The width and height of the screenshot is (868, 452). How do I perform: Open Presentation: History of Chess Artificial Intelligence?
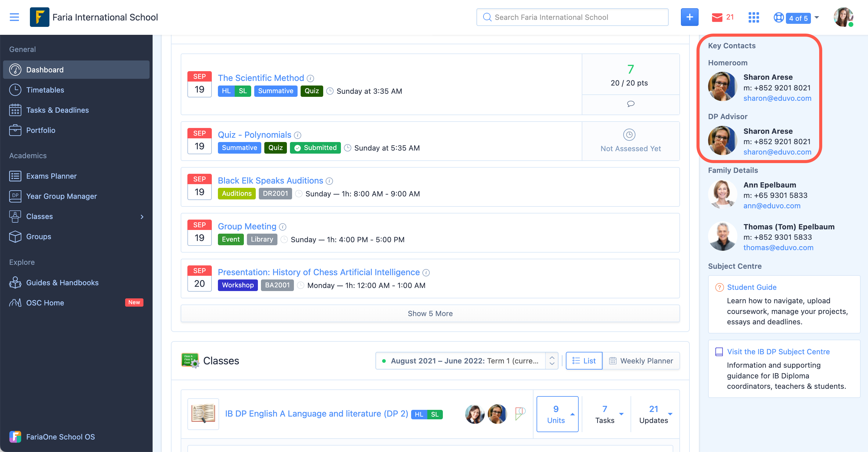click(x=319, y=272)
